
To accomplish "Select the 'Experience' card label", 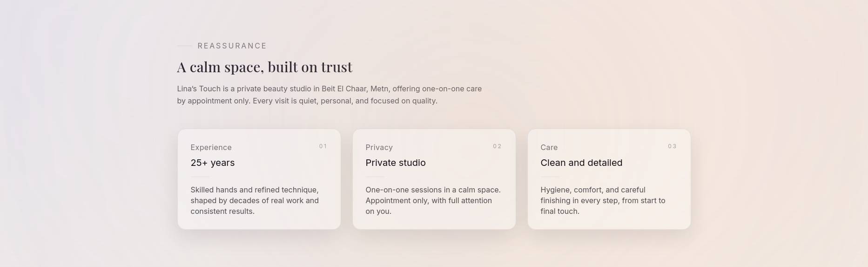I will 211,147.
